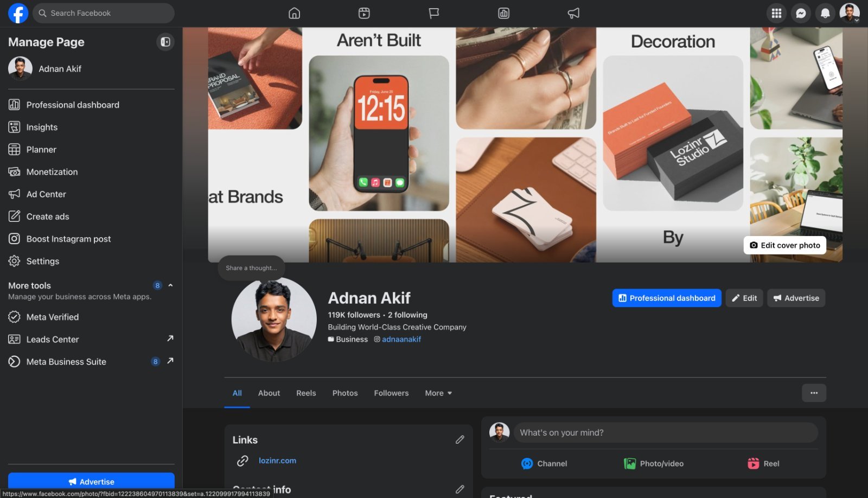Open Leads Center external link arrow

click(170, 339)
